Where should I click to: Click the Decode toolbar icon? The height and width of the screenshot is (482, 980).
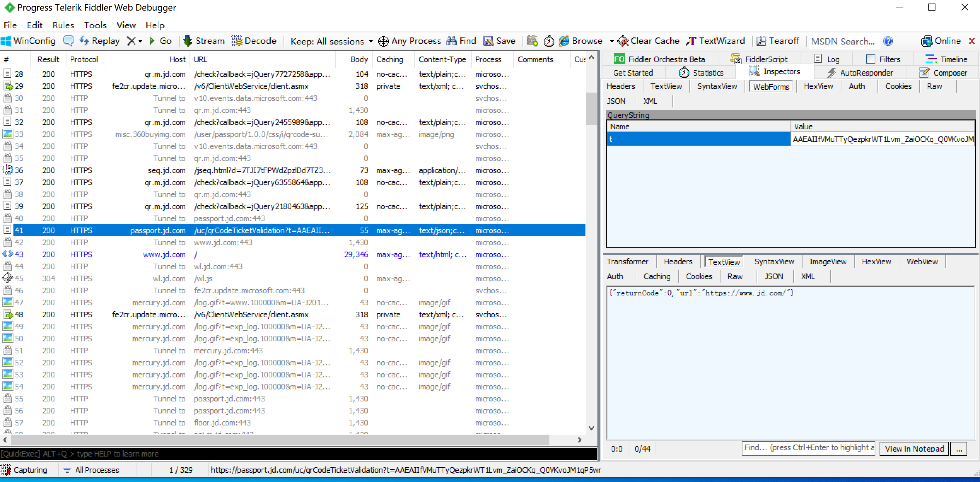[237, 41]
